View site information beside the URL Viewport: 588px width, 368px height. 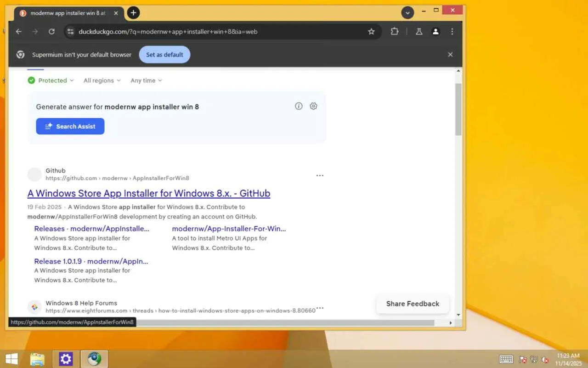click(70, 31)
